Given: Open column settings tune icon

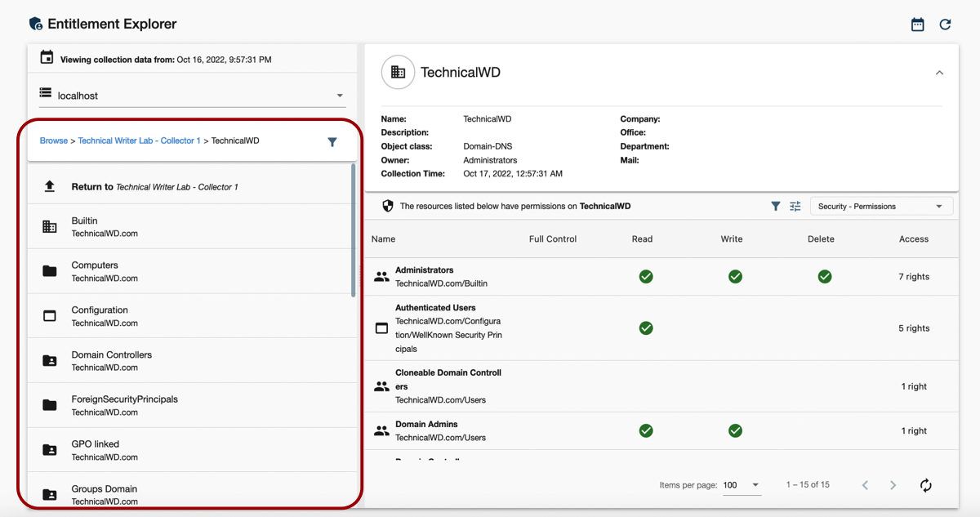Looking at the screenshot, I should (x=795, y=207).
